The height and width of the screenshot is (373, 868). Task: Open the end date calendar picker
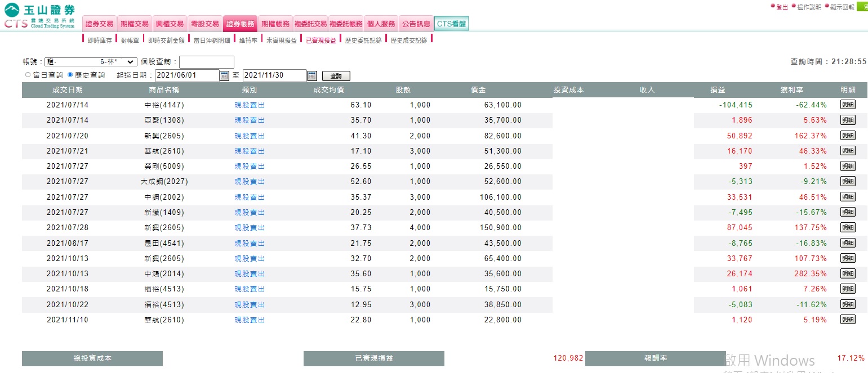pos(312,75)
